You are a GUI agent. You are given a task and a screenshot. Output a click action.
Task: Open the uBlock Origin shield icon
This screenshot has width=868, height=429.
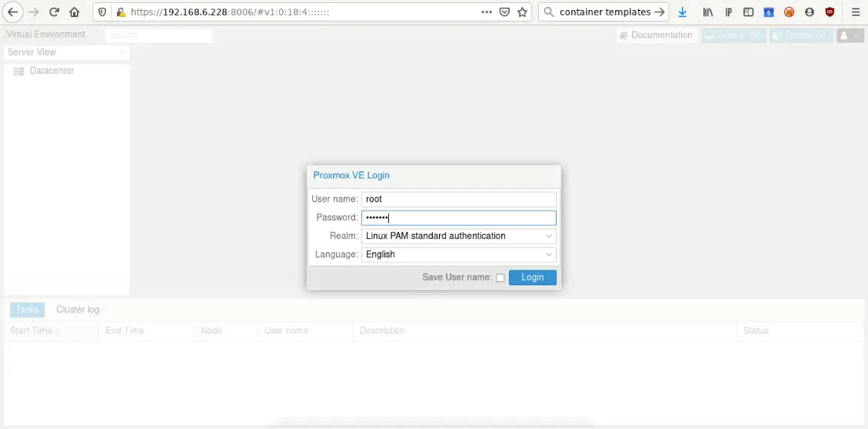pos(830,12)
